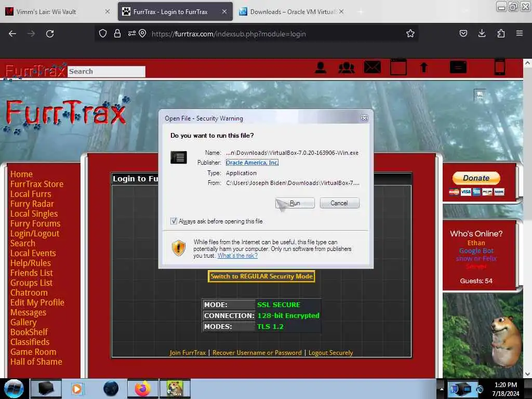Open Furry Forums in sidebar

tap(35, 223)
